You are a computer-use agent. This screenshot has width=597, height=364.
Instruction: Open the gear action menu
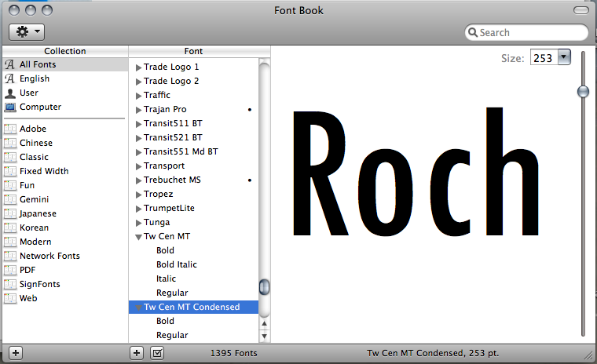27,32
